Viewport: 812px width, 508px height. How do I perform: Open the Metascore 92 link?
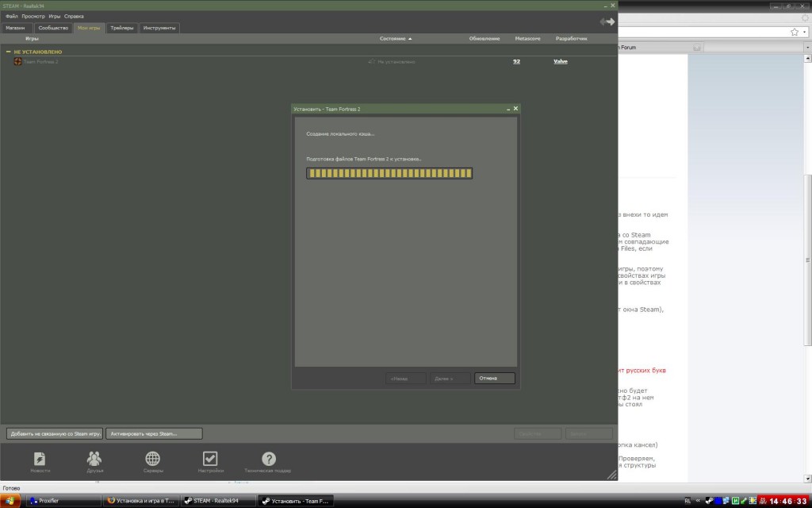(516, 62)
